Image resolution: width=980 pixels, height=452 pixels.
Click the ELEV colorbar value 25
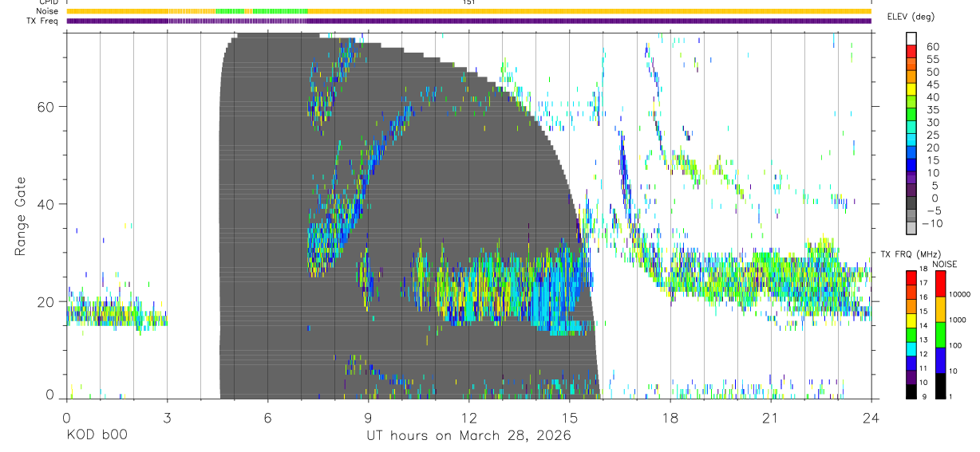click(x=932, y=135)
